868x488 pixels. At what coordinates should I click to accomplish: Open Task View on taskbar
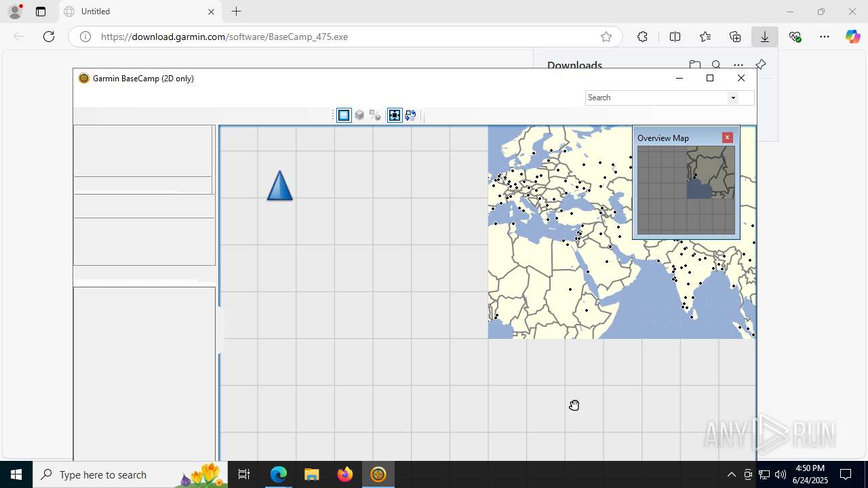[x=244, y=474]
